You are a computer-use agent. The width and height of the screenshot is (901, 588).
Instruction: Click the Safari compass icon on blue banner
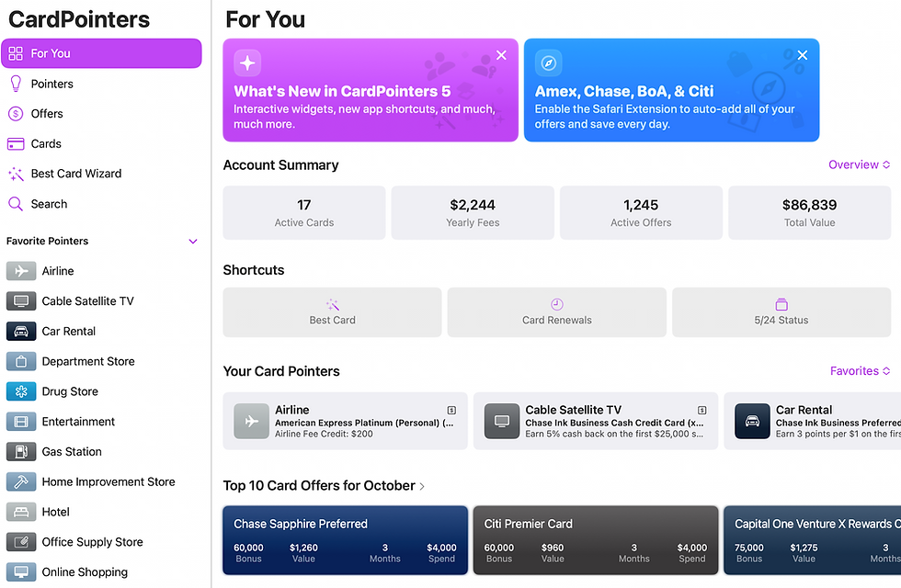click(x=549, y=62)
